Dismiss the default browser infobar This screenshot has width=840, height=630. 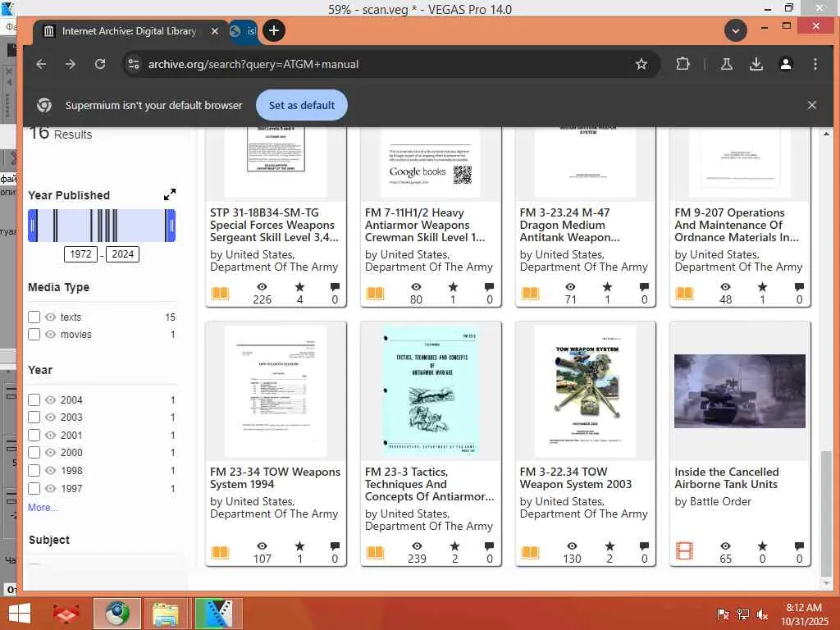(x=811, y=105)
